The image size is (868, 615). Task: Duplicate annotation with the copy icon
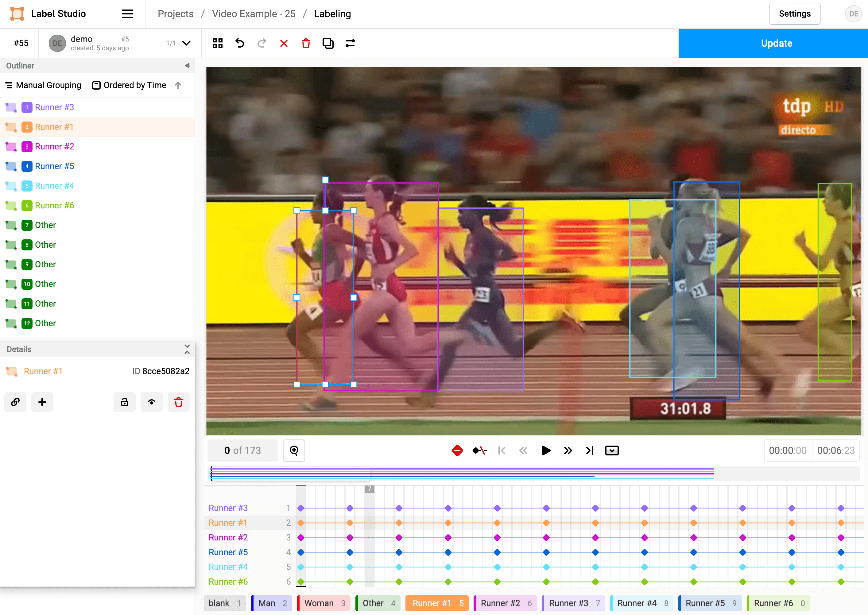click(x=327, y=43)
